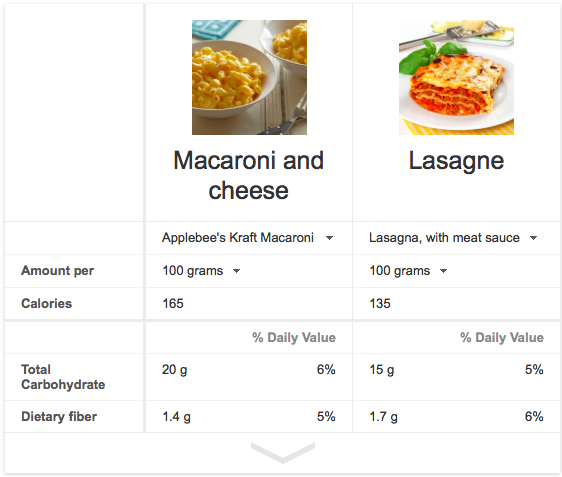Click the macaroni and cheese photo
The width and height of the screenshot is (562, 477).
(x=249, y=77)
